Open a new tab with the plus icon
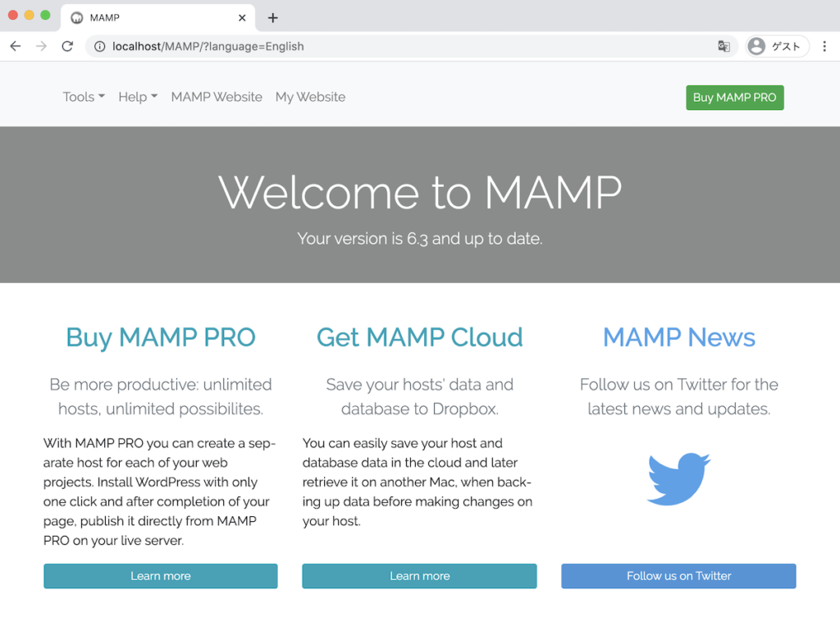The width and height of the screenshot is (840, 622). 274,17
